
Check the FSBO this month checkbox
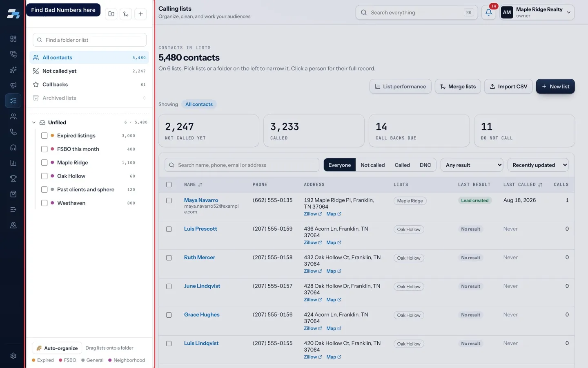[45, 149]
